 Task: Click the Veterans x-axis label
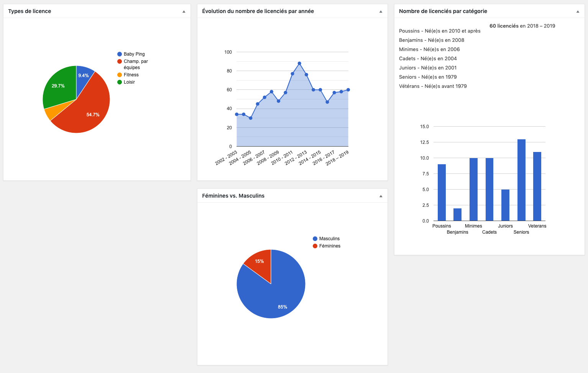pyautogui.click(x=537, y=226)
